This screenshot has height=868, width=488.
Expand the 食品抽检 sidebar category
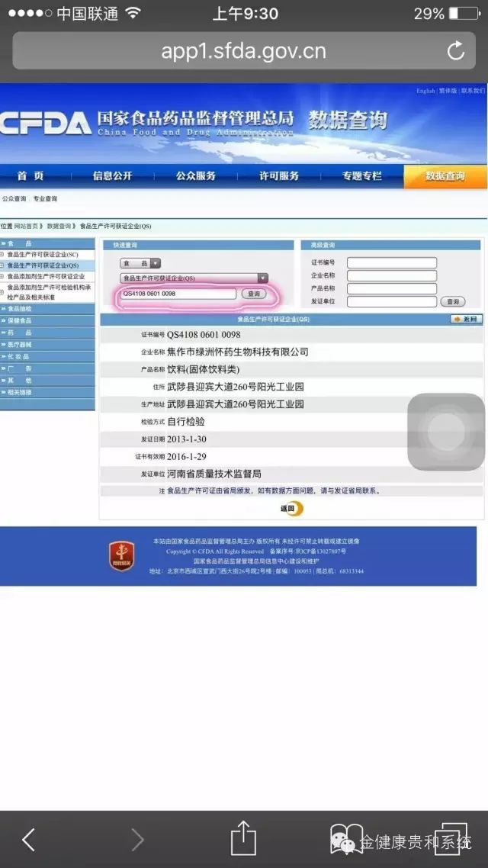coord(47,309)
